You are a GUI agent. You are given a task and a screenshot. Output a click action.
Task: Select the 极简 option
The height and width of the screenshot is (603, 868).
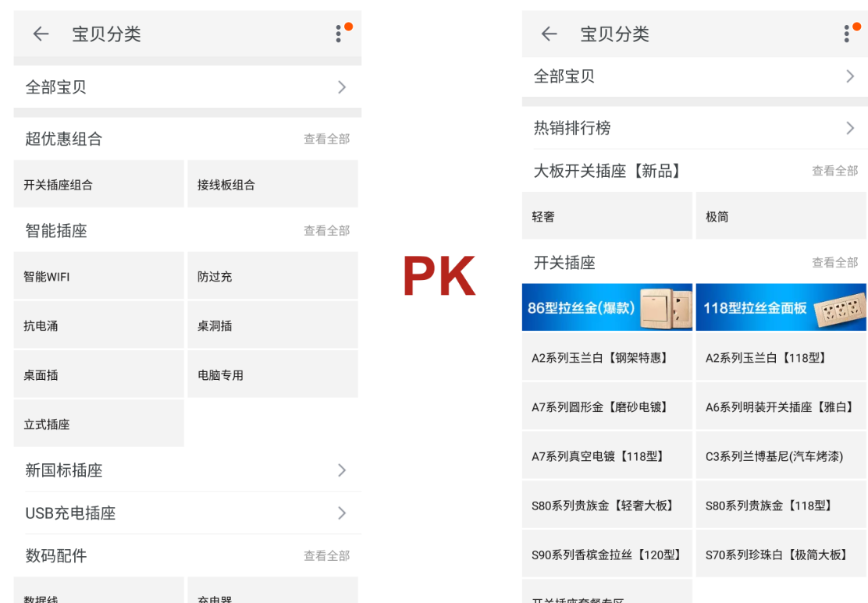[x=781, y=215]
